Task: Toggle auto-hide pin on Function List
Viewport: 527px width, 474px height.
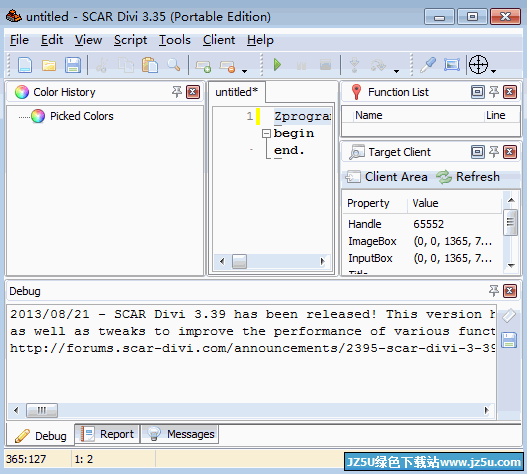Action: tap(494, 92)
